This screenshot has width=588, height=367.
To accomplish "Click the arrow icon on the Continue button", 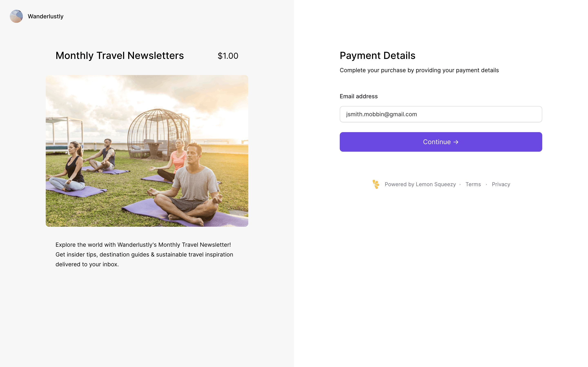I will [456, 142].
